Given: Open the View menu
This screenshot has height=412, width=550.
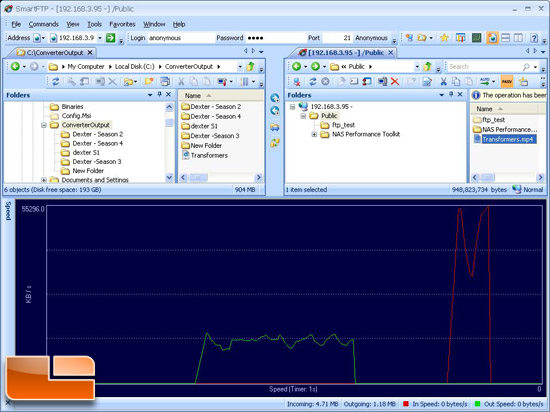Looking at the screenshot, I should (73, 24).
